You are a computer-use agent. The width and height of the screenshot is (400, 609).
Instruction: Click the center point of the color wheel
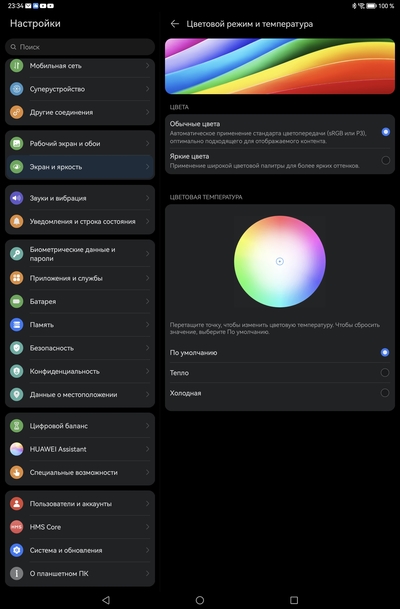(280, 261)
